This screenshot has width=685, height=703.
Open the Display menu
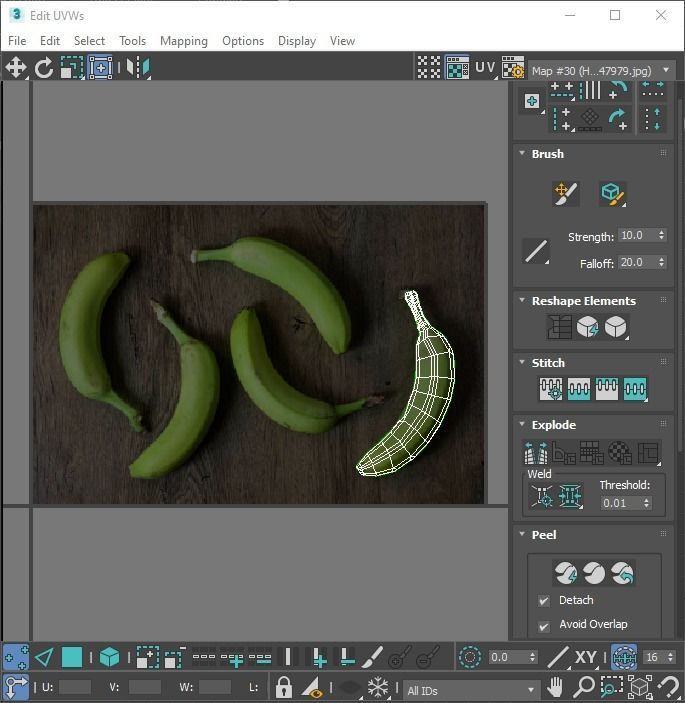click(297, 41)
